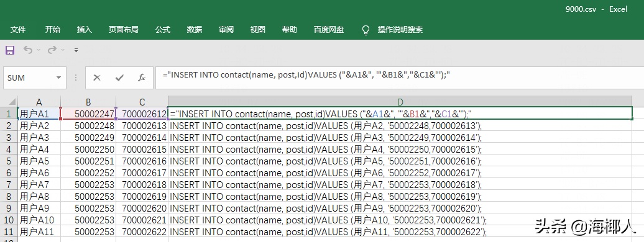Open Customize Quick Access Toolbar dropdown
The height and width of the screenshot is (242, 644).
pos(76,50)
